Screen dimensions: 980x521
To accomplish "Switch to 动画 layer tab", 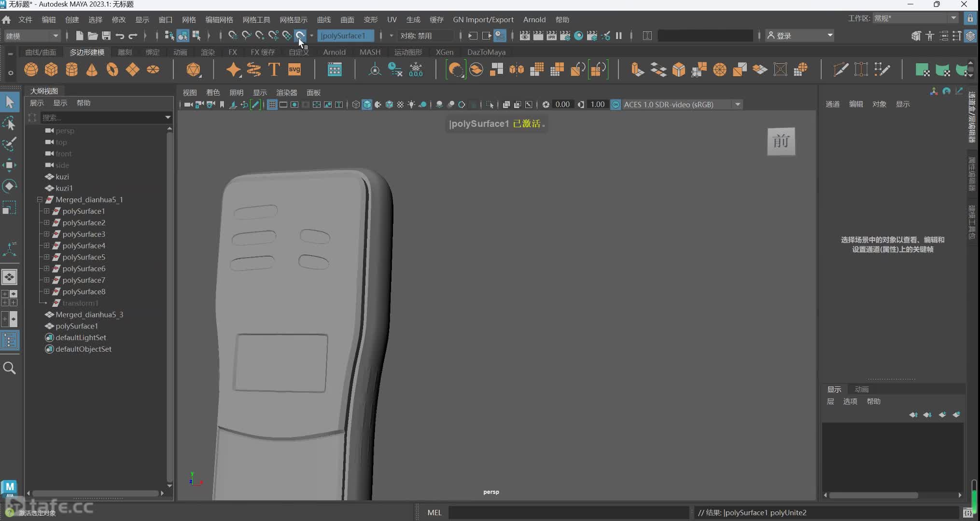I will tap(862, 389).
